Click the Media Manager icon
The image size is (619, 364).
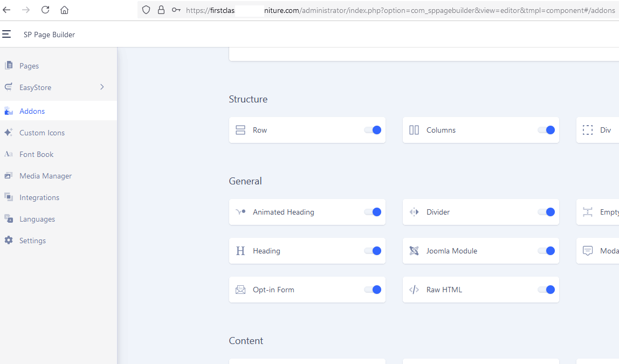(x=9, y=176)
